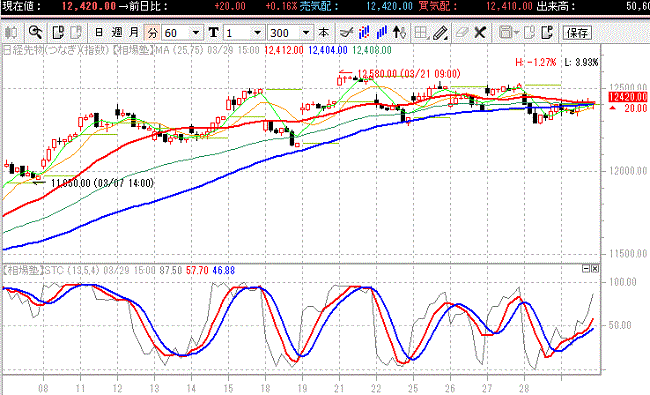Close the STC indicator panel
This screenshot has width=650, height=395.
[x=595, y=269]
